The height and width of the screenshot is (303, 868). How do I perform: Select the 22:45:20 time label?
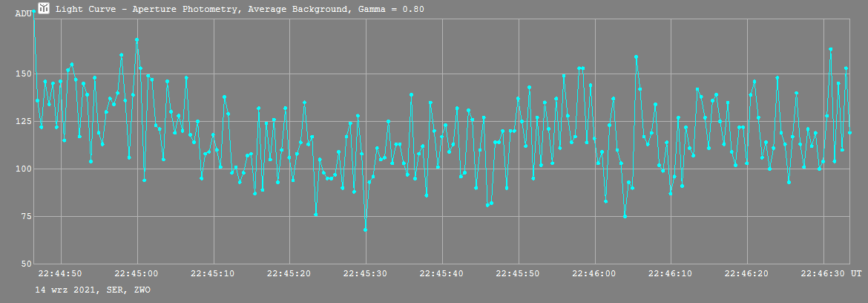289,273
